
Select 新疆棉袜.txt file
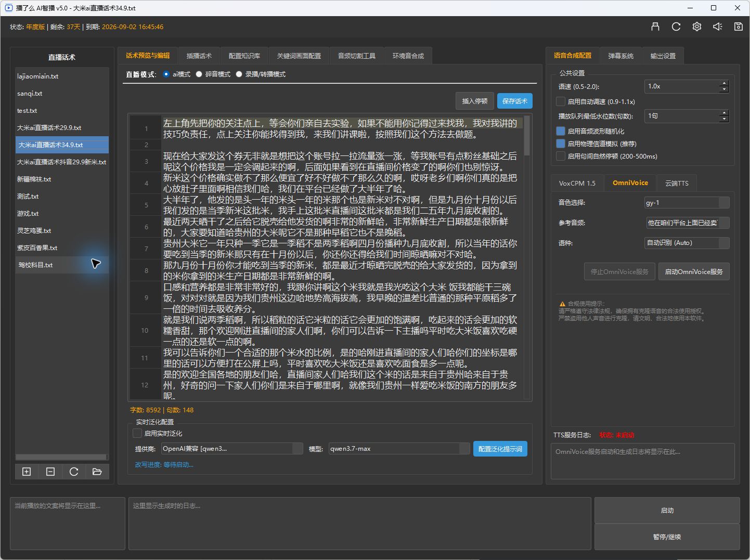[x=62, y=179]
